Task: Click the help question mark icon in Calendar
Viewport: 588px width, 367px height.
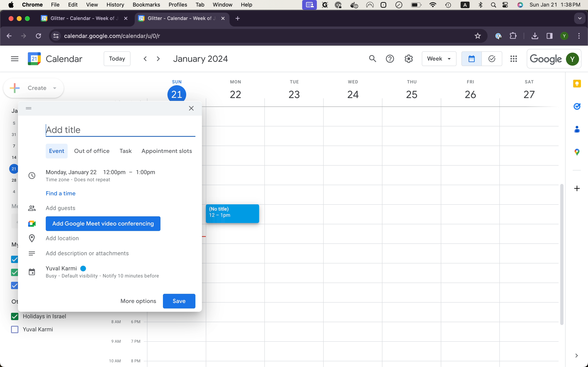Action: [390, 58]
